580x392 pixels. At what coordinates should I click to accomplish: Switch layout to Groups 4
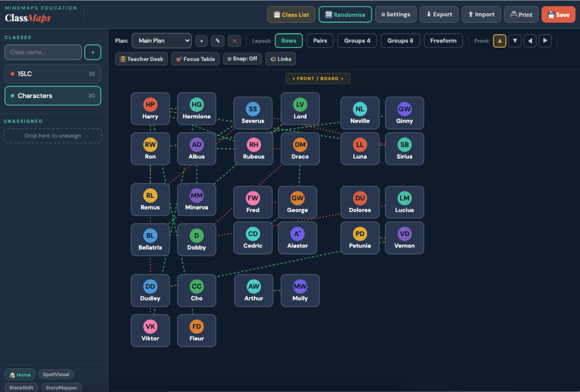[357, 41]
